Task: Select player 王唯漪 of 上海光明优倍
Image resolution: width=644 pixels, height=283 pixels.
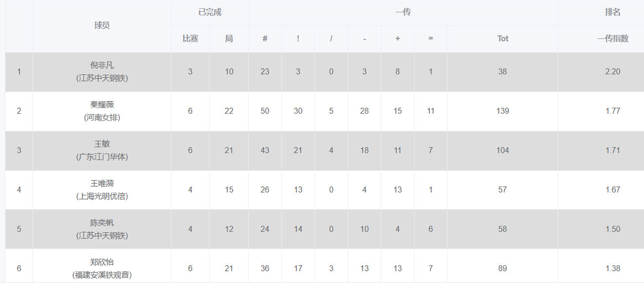Action: pos(102,183)
